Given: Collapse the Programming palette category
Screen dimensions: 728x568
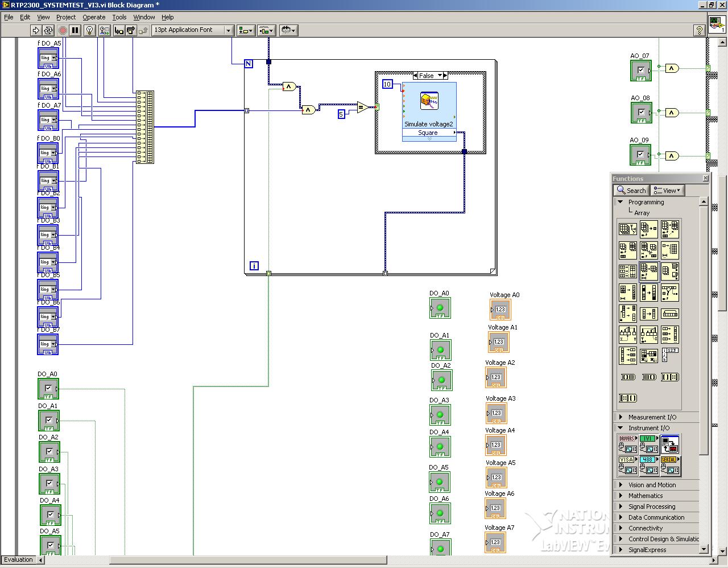Looking at the screenshot, I should click(621, 202).
